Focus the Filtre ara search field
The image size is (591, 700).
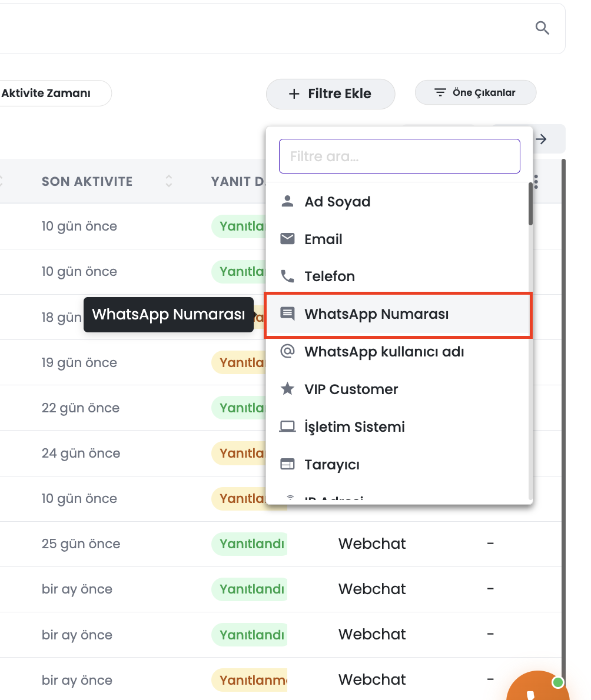pyautogui.click(x=399, y=156)
